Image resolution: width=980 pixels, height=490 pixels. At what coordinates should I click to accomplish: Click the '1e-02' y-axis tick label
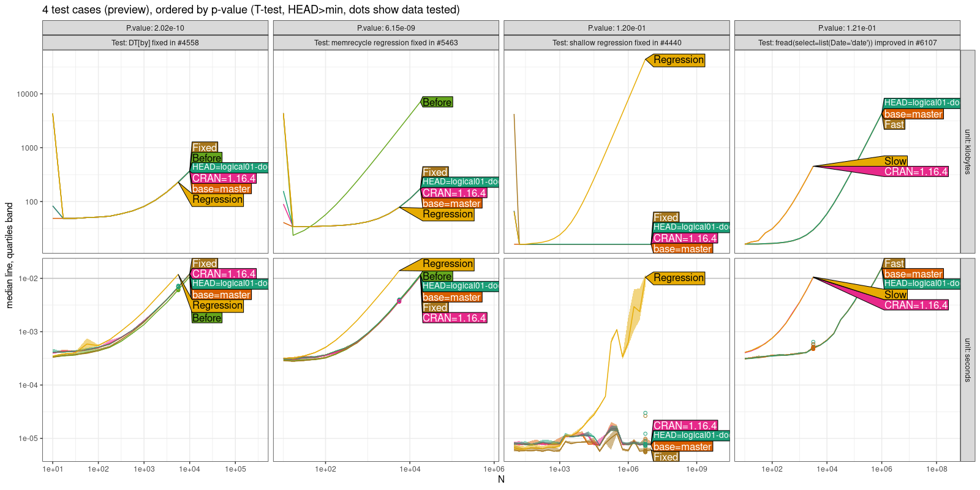pyautogui.click(x=28, y=279)
